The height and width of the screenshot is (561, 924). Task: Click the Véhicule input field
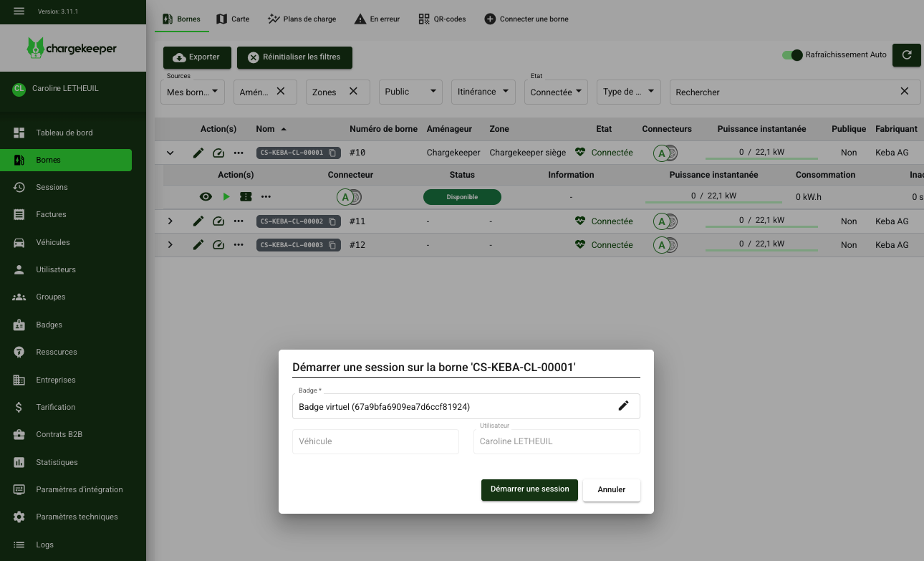click(x=375, y=441)
